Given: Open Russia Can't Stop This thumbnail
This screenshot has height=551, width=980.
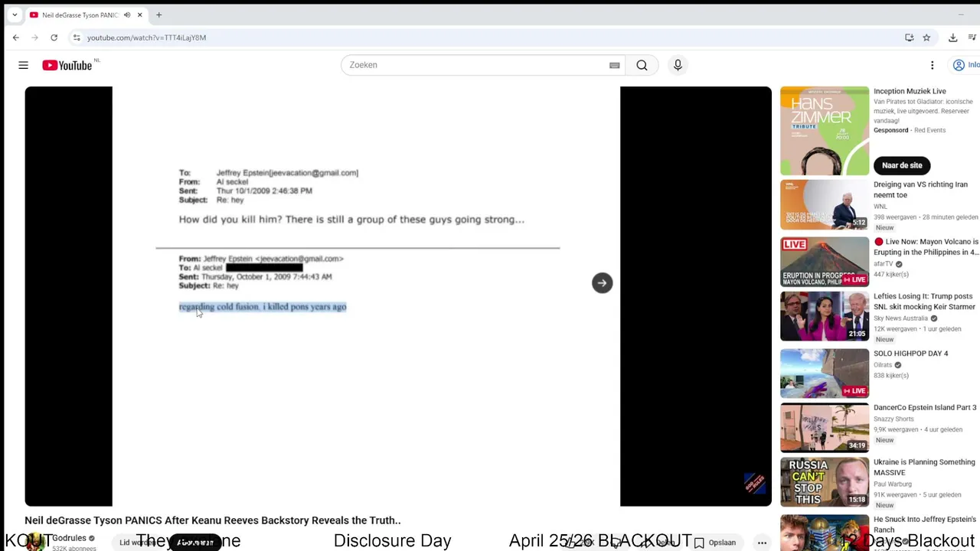Looking at the screenshot, I should tap(825, 482).
